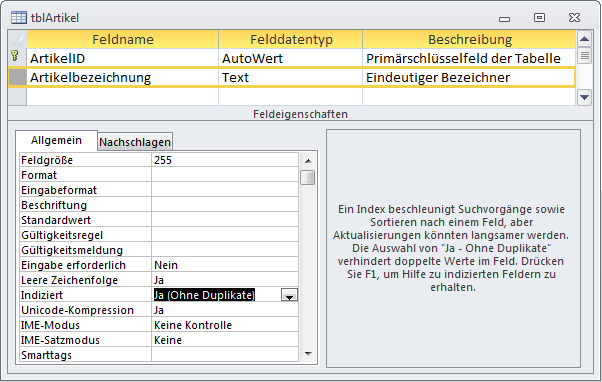The image size is (602, 382).
Task: Click the Feldgröße value 255
Action: [225, 160]
